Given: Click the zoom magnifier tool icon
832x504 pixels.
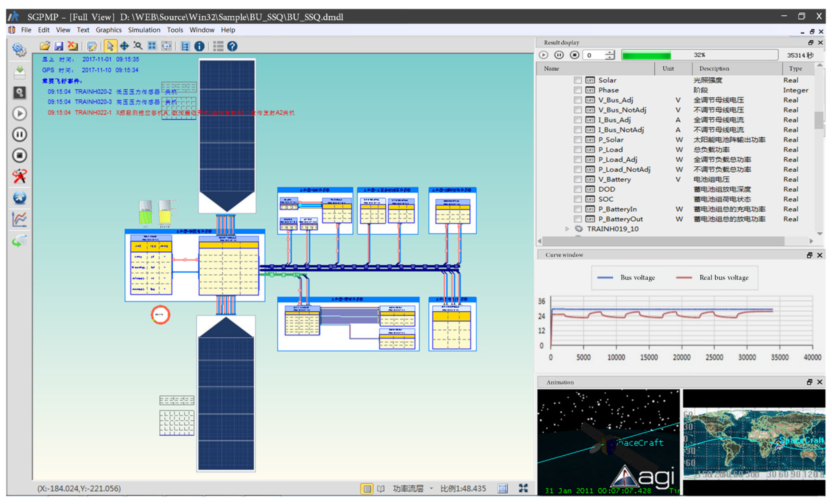Looking at the screenshot, I should pos(138,46).
